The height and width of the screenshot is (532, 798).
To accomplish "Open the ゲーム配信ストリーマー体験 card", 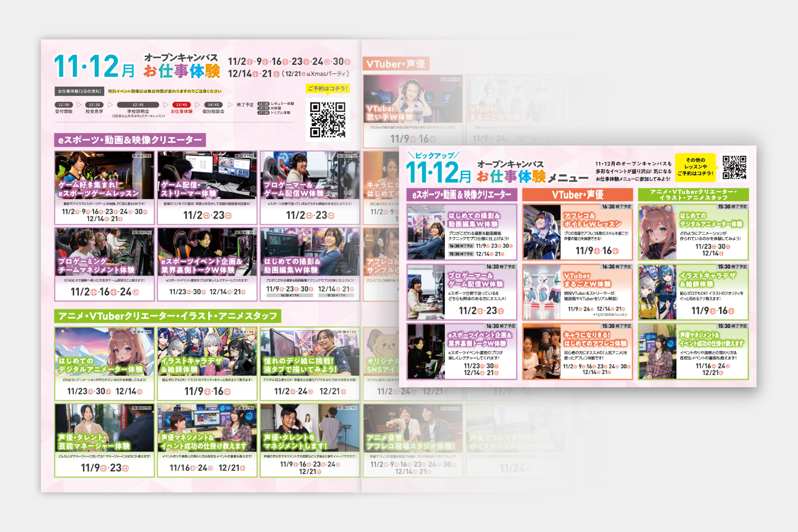I will coord(207,188).
